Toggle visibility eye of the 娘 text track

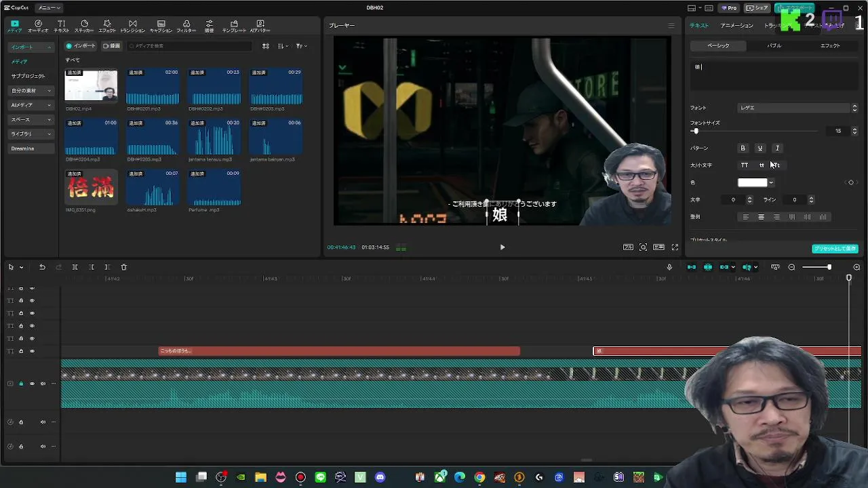pos(32,351)
